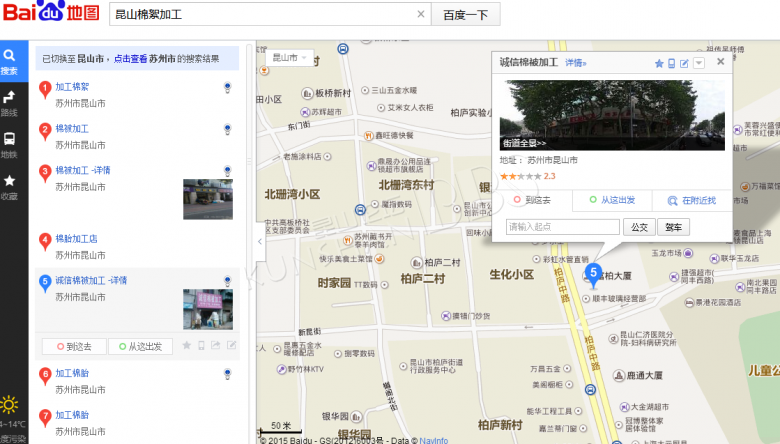Click 鑫旺德快餐 restaurant map label

[x=389, y=135]
